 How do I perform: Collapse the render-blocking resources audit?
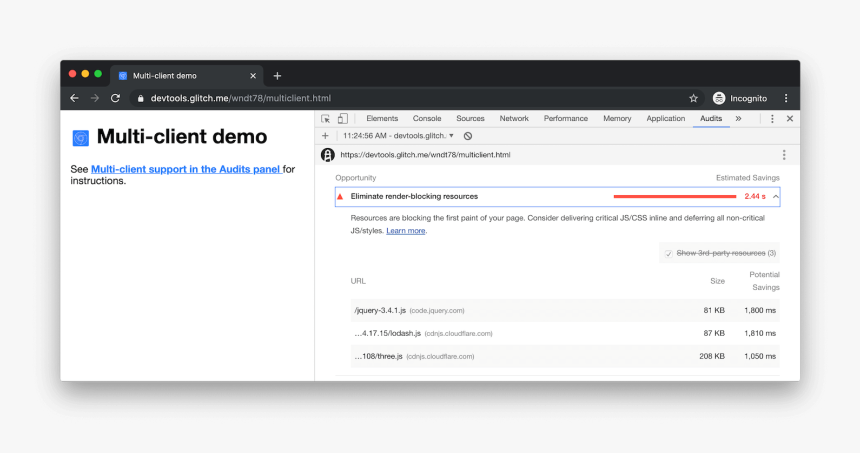click(776, 196)
